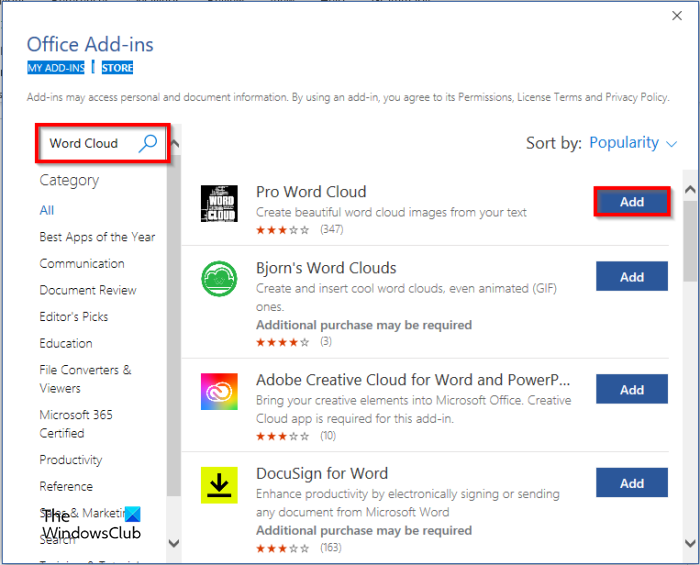This screenshot has width=700, height=565.
Task: Add the Pro Word Cloud add-in
Action: coord(631,202)
